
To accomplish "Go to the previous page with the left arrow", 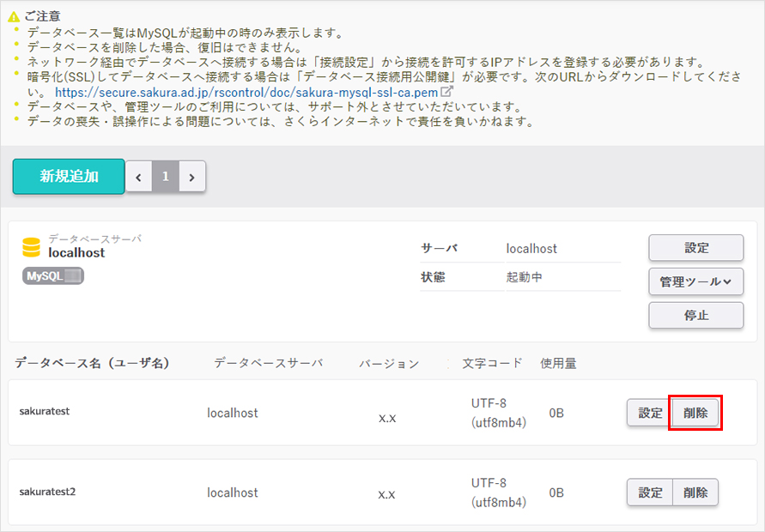I will tap(139, 177).
